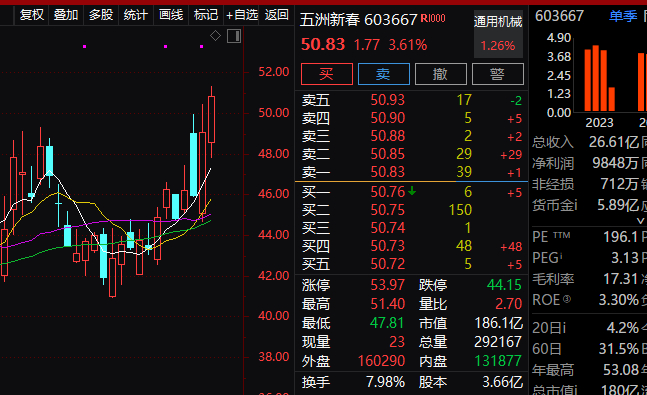The height and width of the screenshot is (395, 647).
Task: Click the percent change 3.61%
Action: coord(408,45)
